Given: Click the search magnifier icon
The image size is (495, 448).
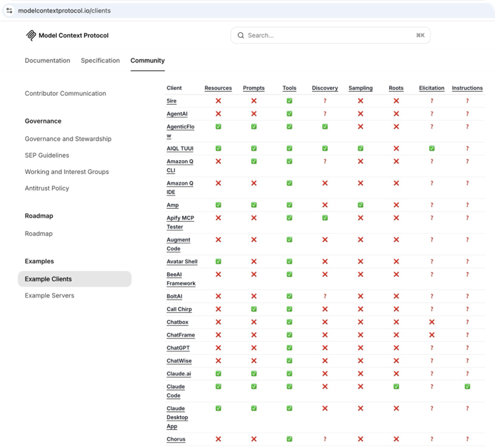Looking at the screenshot, I should pyautogui.click(x=241, y=35).
